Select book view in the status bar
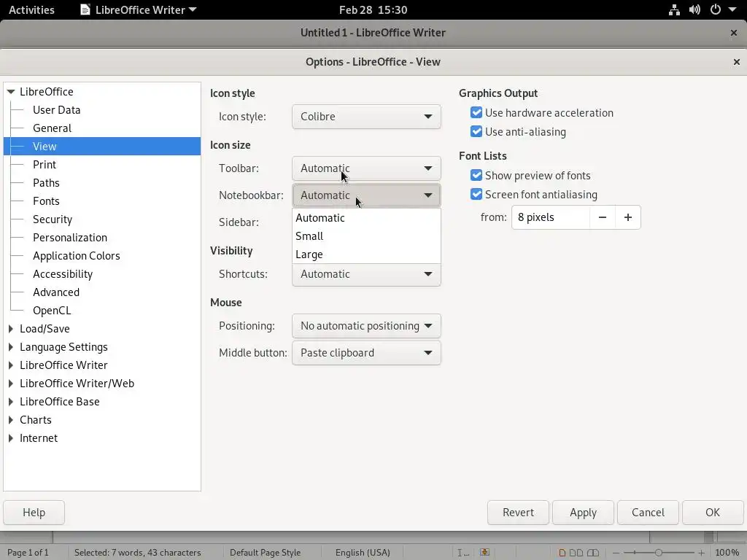This screenshot has height=560, width=747. click(593, 553)
